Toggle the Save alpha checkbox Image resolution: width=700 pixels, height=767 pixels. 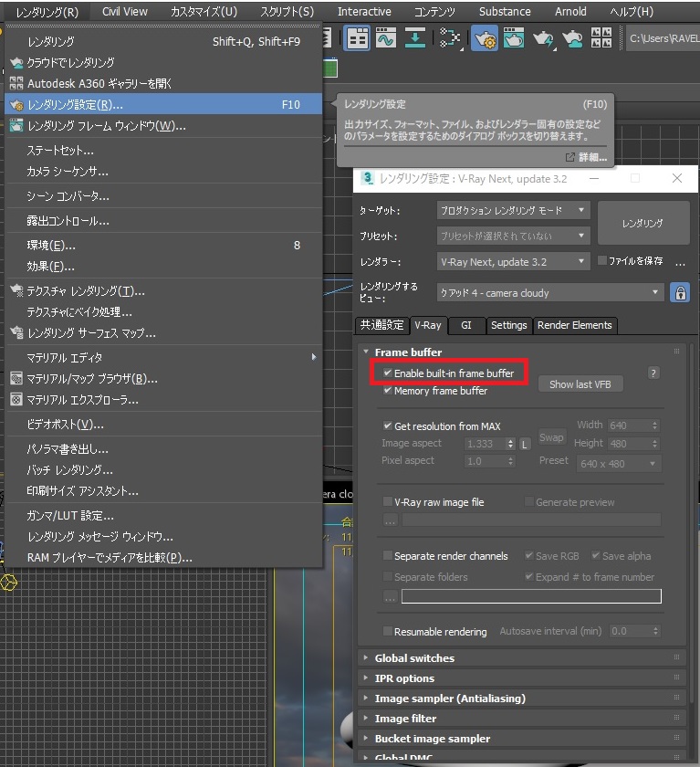596,556
